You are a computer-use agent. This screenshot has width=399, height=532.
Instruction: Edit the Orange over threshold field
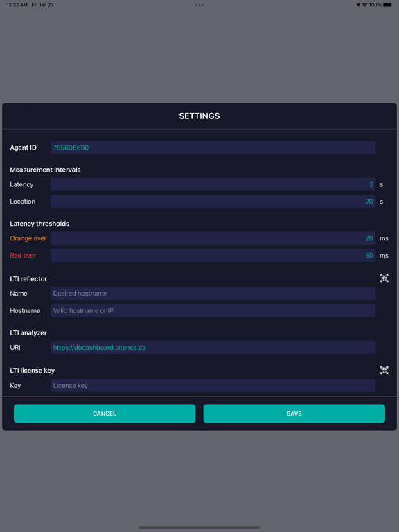(213, 238)
